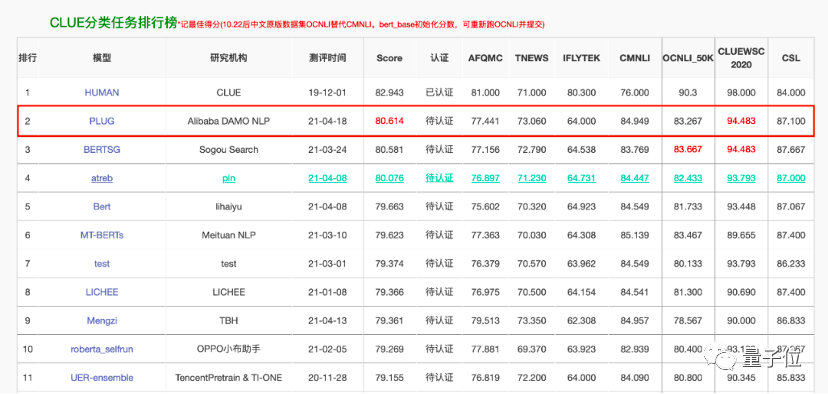
Task: Click the 模型 column header
Action: pyautogui.click(x=102, y=58)
